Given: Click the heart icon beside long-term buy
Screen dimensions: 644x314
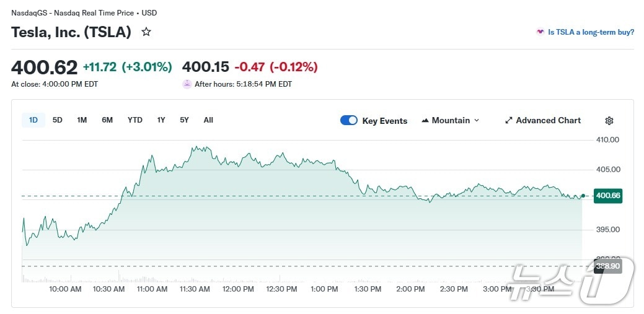Looking at the screenshot, I should click(x=540, y=32).
